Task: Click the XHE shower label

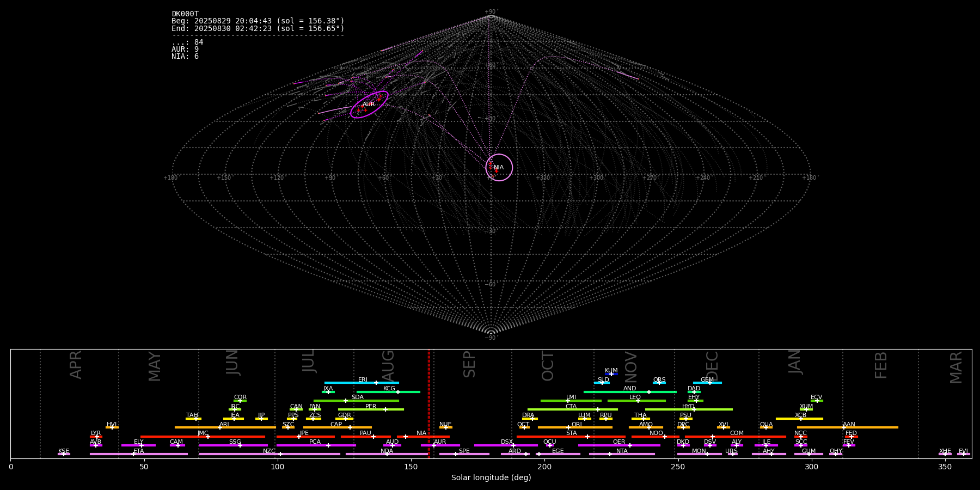Action: (945, 451)
